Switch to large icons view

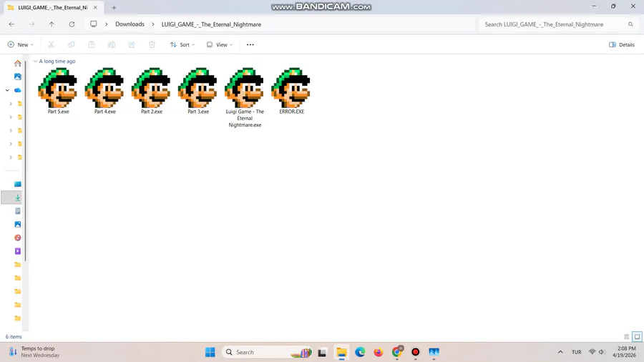637,336
